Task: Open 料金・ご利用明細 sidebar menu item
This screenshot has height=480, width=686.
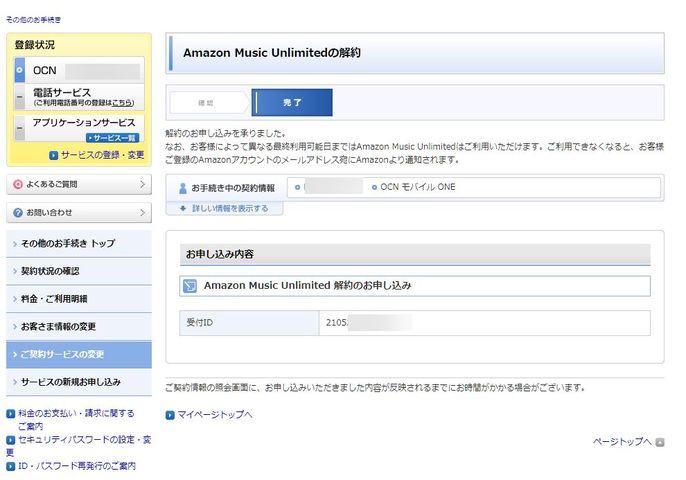Action: [78, 299]
